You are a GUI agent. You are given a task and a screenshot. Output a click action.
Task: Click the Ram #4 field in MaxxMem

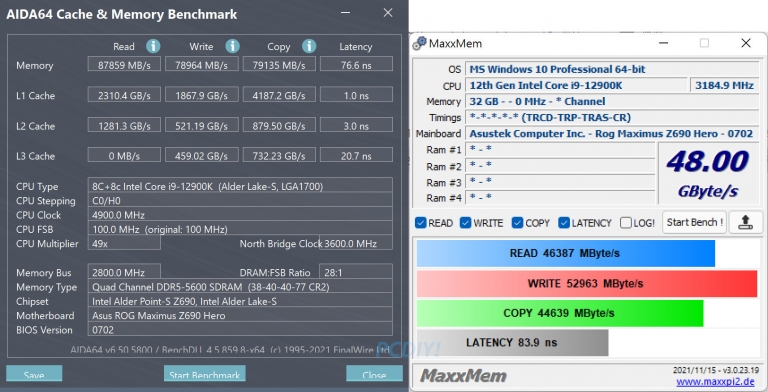click(560, 197)
